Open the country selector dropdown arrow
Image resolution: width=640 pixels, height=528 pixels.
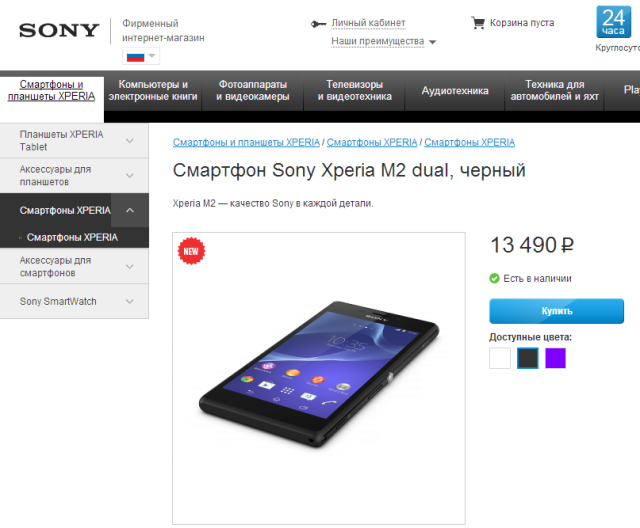[152, 55]
